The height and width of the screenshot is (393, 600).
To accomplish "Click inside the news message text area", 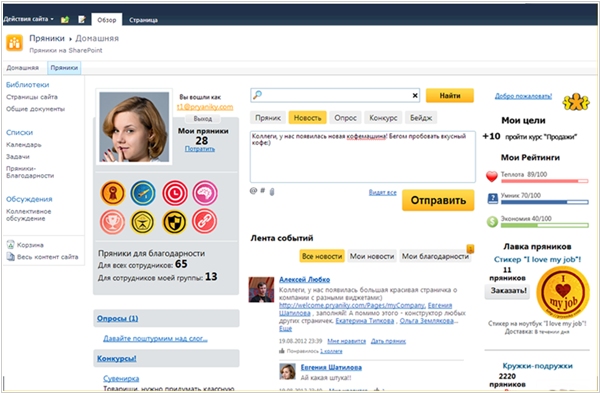I will 363,157.
